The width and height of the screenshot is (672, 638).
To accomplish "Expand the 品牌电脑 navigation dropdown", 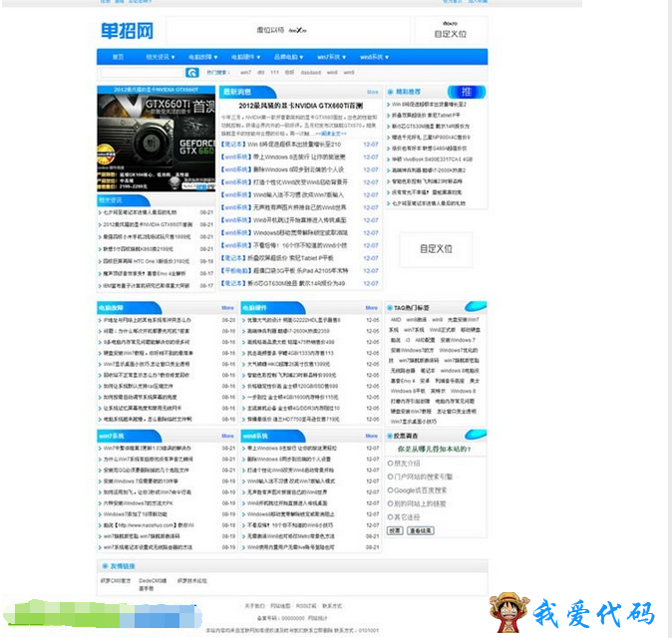I will coord(289,57).
